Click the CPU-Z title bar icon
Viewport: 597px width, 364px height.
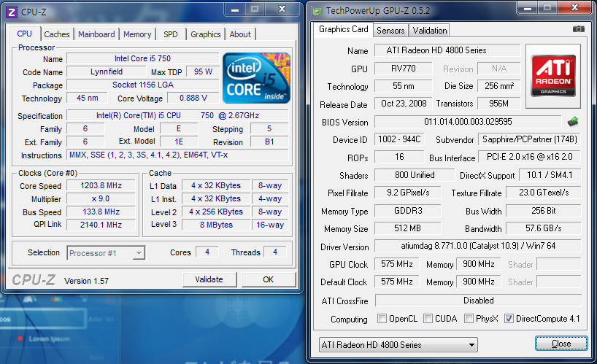click(11, 9)
